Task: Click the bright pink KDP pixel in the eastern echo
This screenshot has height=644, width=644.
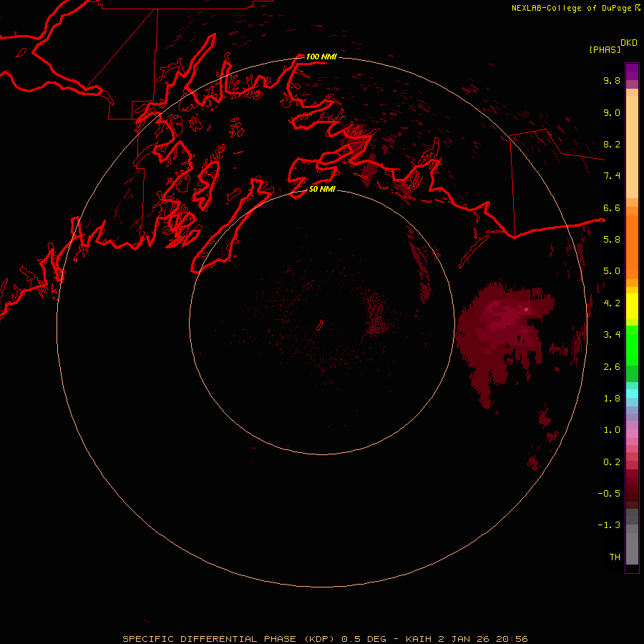Action: (526, 309)
